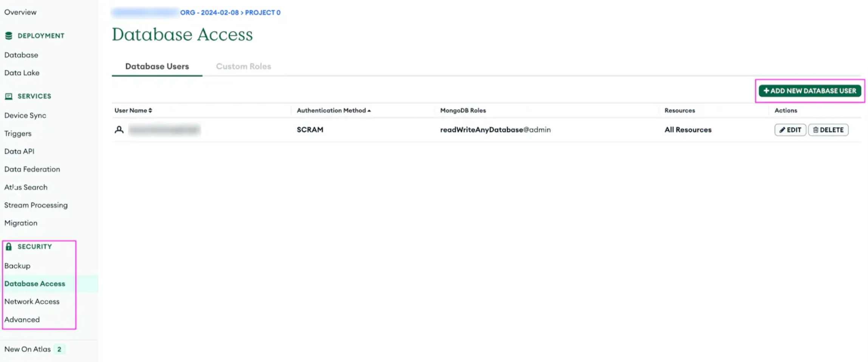
Task: Click the Security lock icon
Action: point(9,246)
